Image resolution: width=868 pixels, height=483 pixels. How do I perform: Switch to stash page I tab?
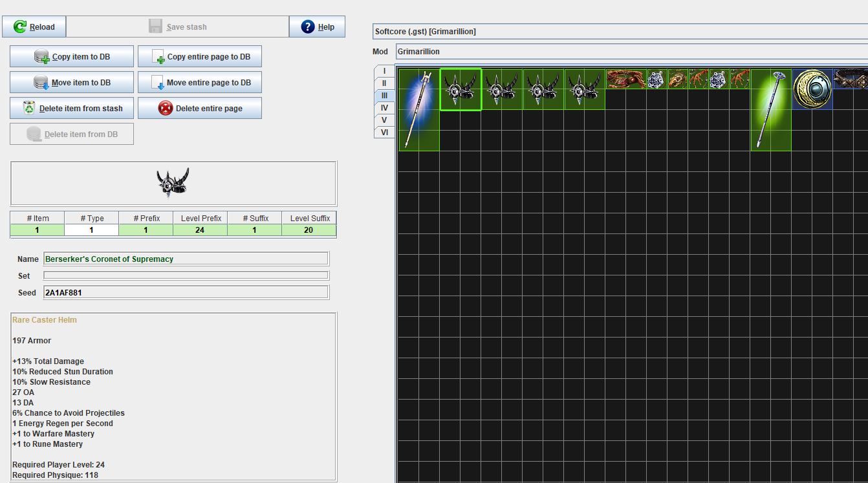pos(384,71)
